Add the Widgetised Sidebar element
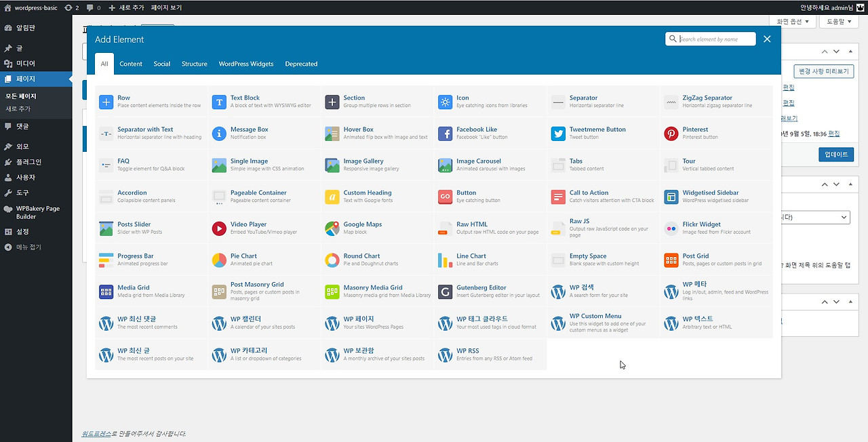This screenshot has width=868, height=442. coord(716,197)
